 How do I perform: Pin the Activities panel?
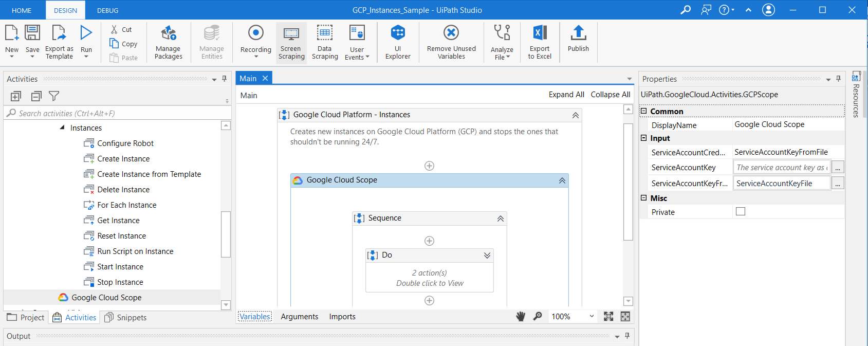224,79
